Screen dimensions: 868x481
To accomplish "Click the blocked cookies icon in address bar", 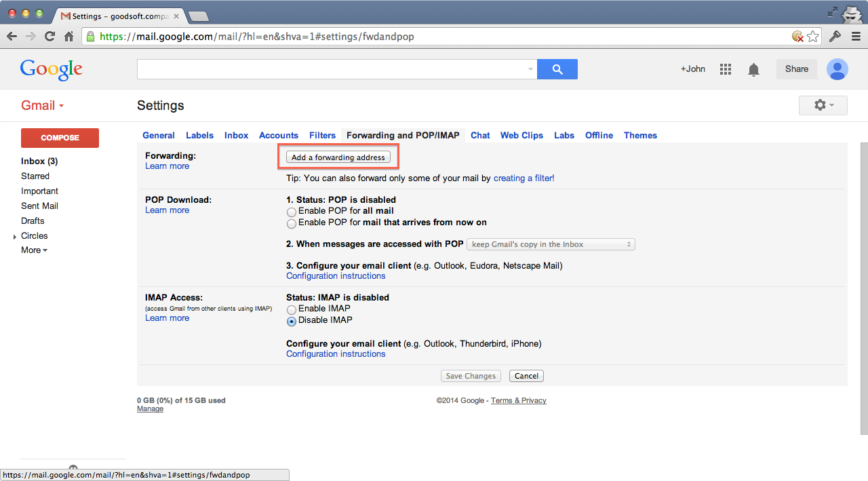I will (798, 37).
